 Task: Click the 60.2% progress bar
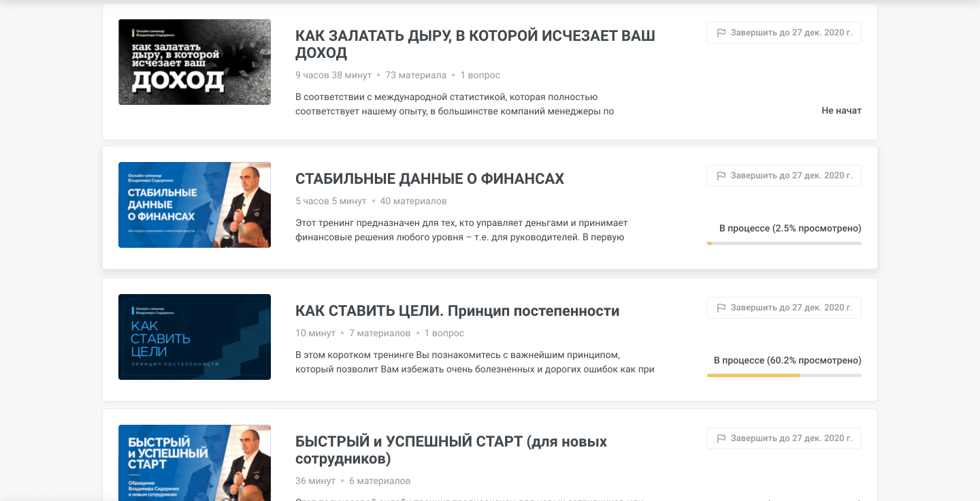tap(784, 375)
